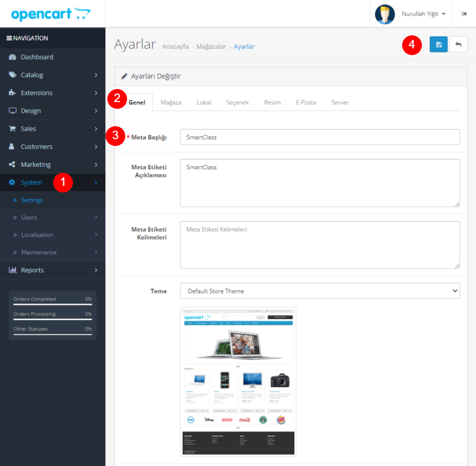
Task: Select the Server tab
Action: 340,103
